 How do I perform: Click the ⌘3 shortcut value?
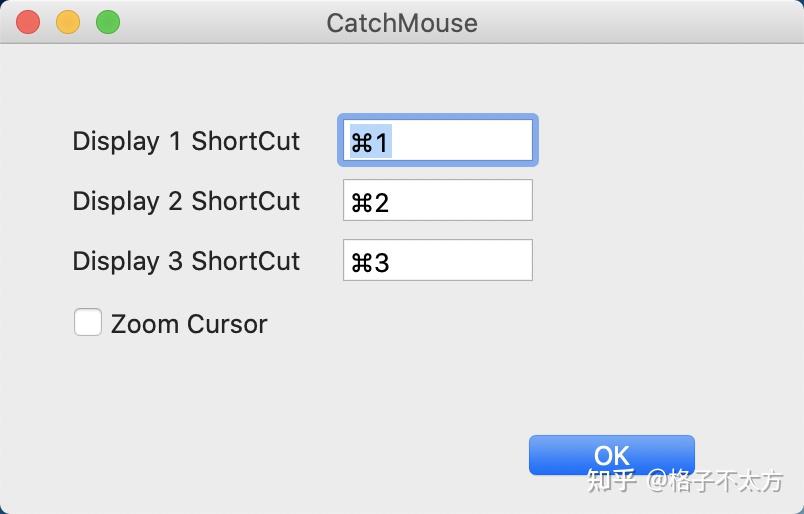pos(370,263)
